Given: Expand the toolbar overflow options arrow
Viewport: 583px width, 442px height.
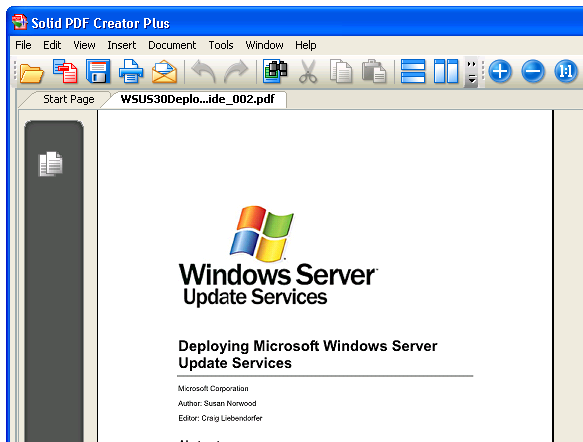Looking at the screenshot, I should (x=471, y=72).
